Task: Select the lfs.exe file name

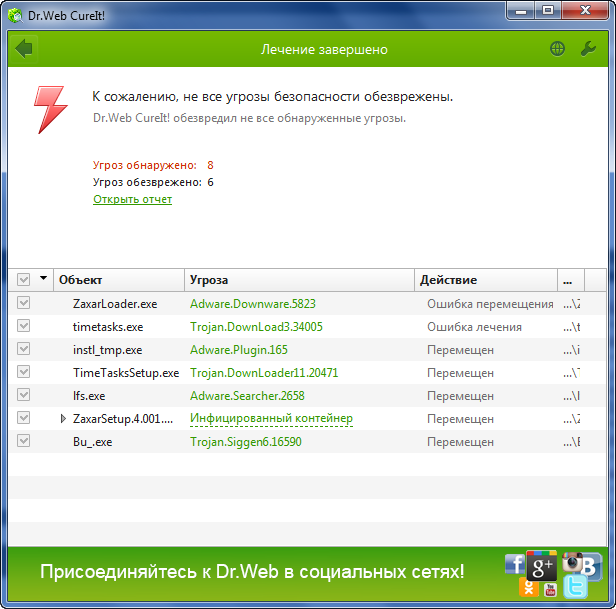Action: point(89,396)
